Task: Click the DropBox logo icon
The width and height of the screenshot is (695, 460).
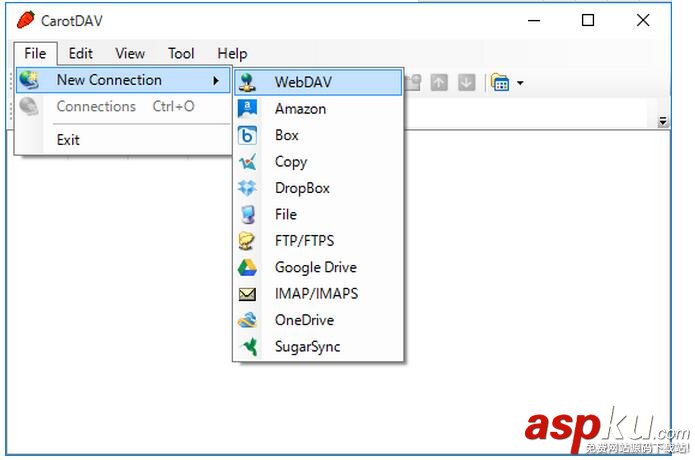Action: tap(247, 188)
